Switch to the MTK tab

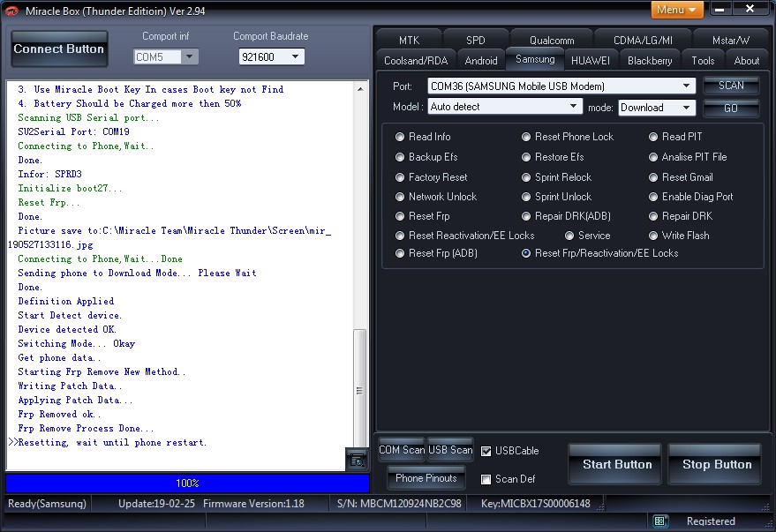point(409,40)
